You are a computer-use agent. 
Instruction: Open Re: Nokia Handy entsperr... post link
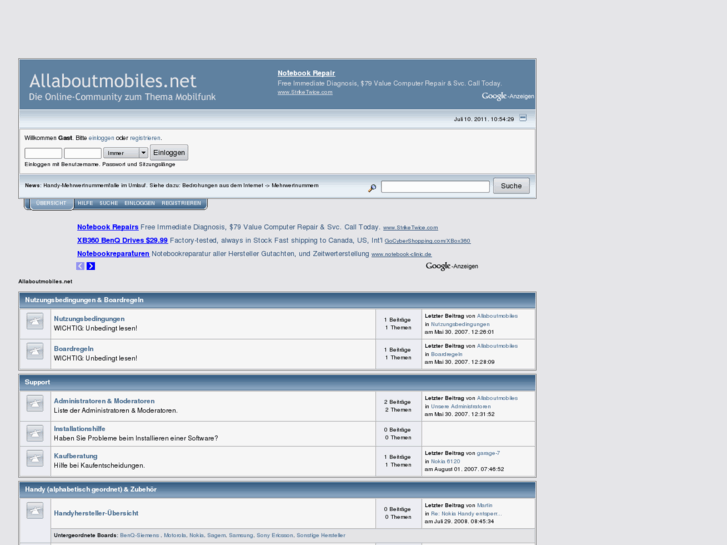(466, 514)
